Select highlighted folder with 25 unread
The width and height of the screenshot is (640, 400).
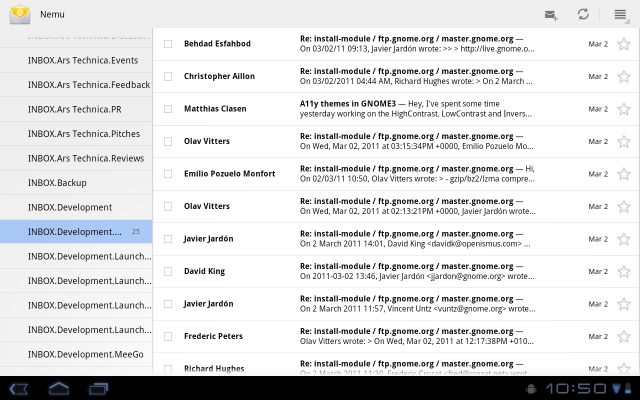[x=76, y=232]
